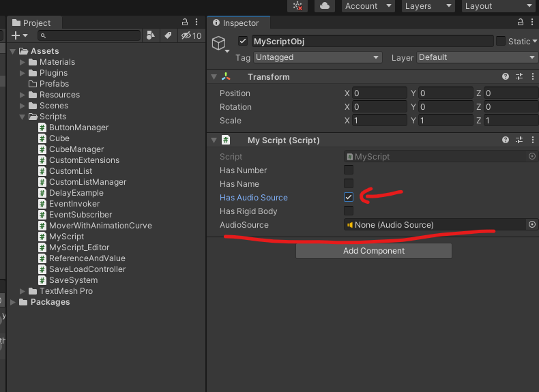Lock the Inspector panel
Viewport: 539px width, 392px height.
[x=521, y=22]
